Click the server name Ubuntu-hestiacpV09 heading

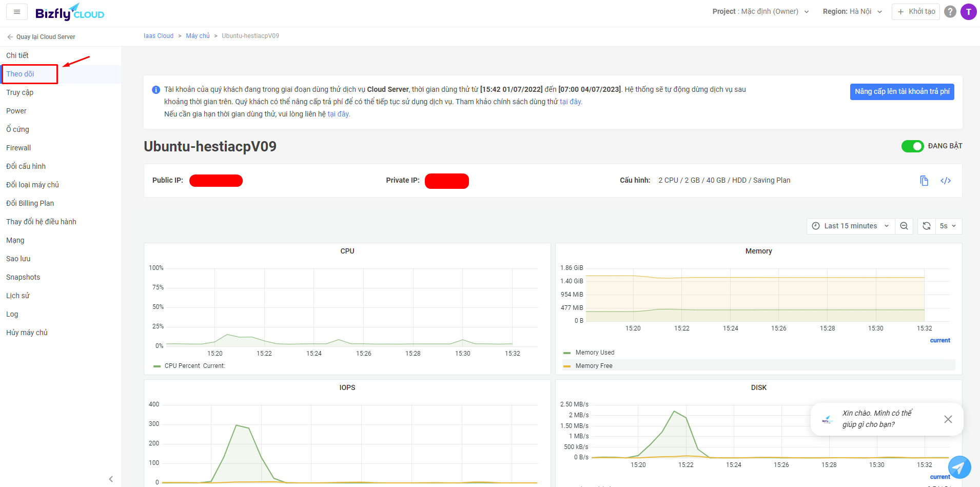210,147
